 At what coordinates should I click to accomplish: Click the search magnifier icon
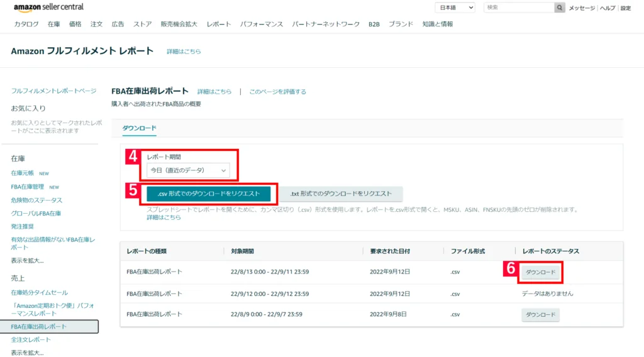(559, 8)
